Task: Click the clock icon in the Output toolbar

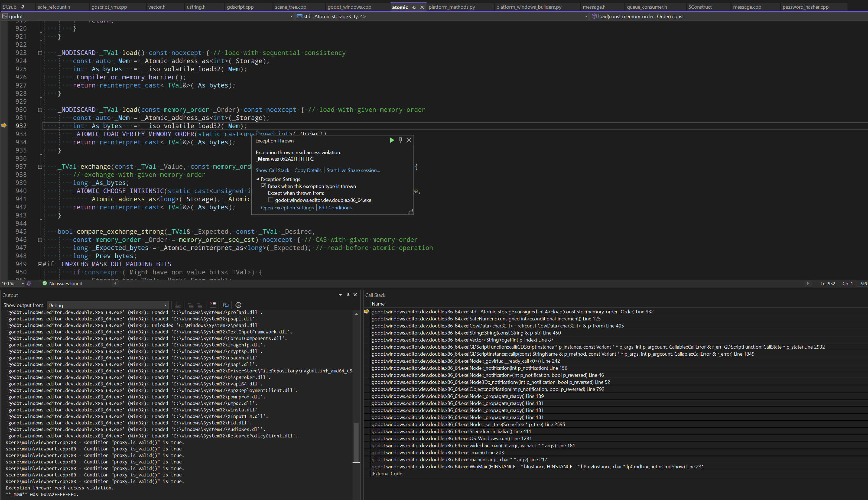Action: coord(238,305)
